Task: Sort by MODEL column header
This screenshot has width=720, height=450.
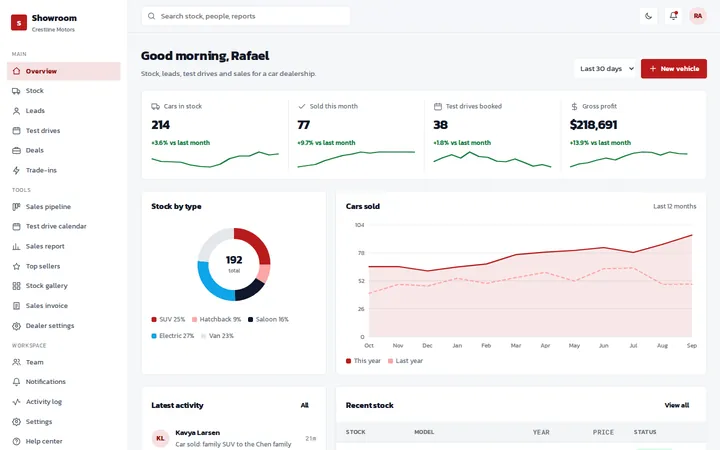Action: point(424,432)
